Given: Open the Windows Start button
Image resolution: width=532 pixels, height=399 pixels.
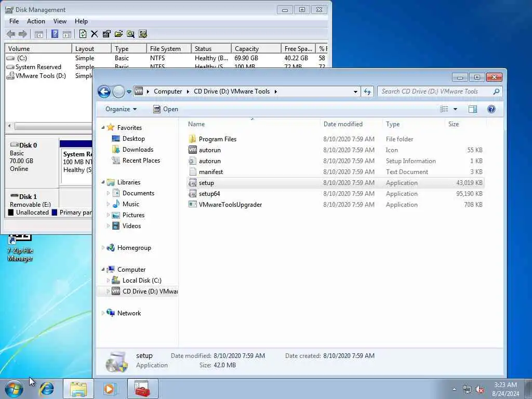Looking at the screenshot, I should click(14, 389).
